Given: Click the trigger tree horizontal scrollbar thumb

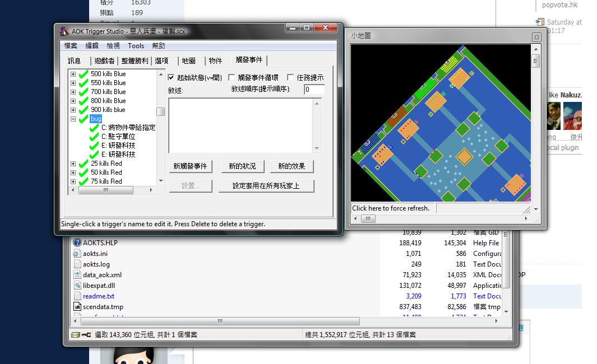Looking at the screenshot, I should pyautogui.click(x=106, y=190).
